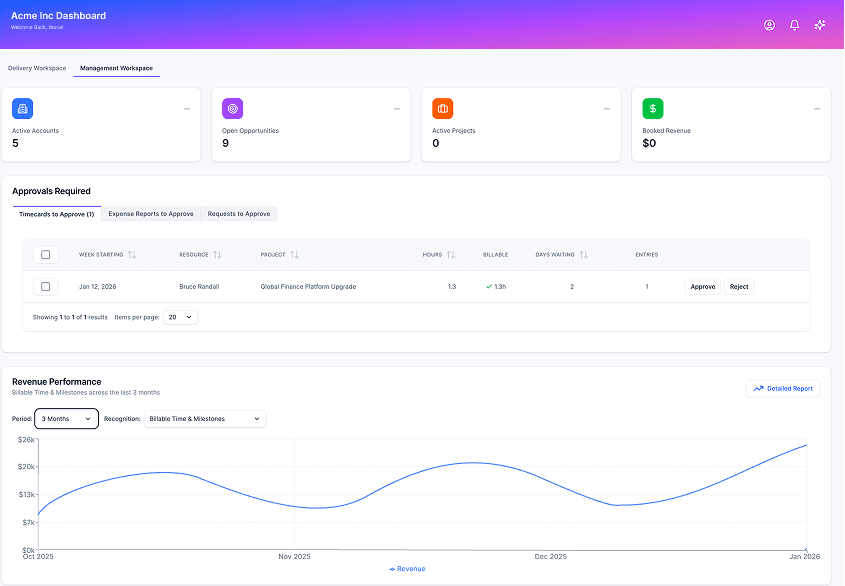Approve Bruce Randall's timecard
Screen dimensions: 845x586
[x=703, y=286]
